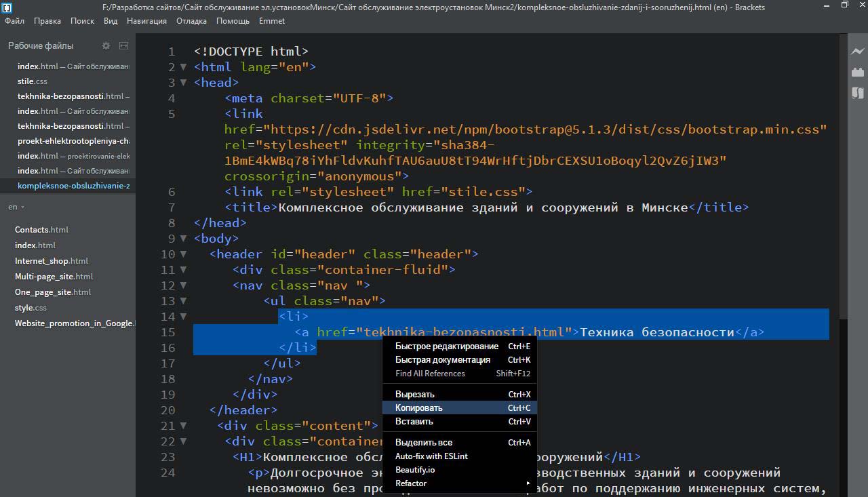Click the third icon in the right toolbar

[858, 93]
